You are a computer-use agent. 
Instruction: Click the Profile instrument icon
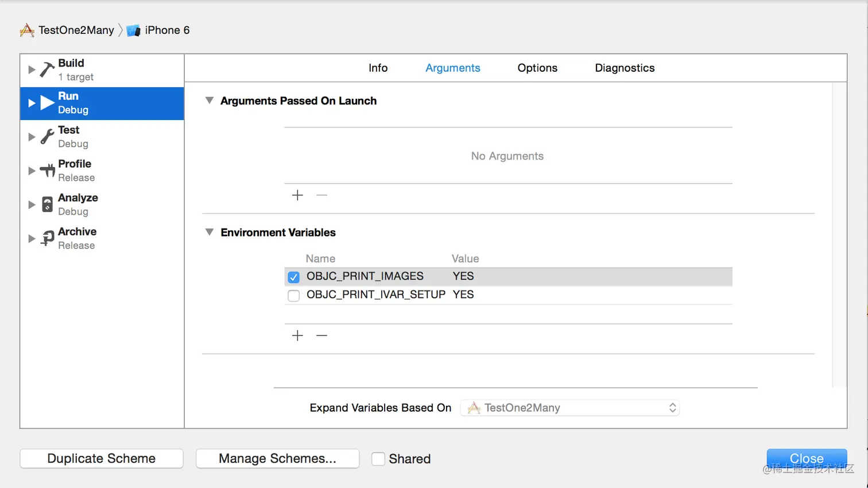coord(47,171)
